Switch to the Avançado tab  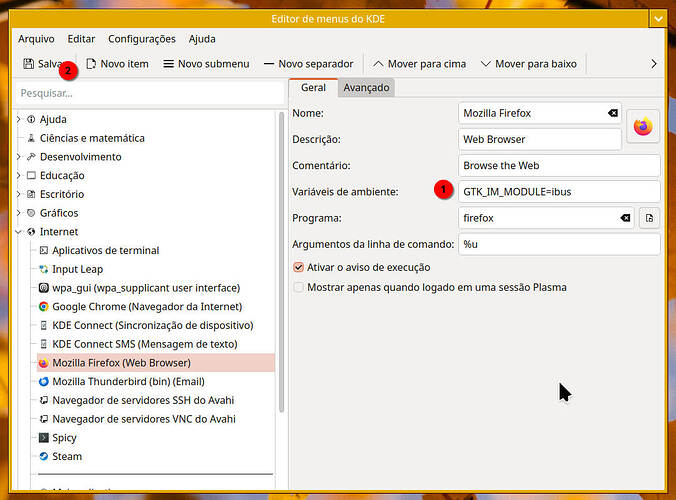pos(366,88)
